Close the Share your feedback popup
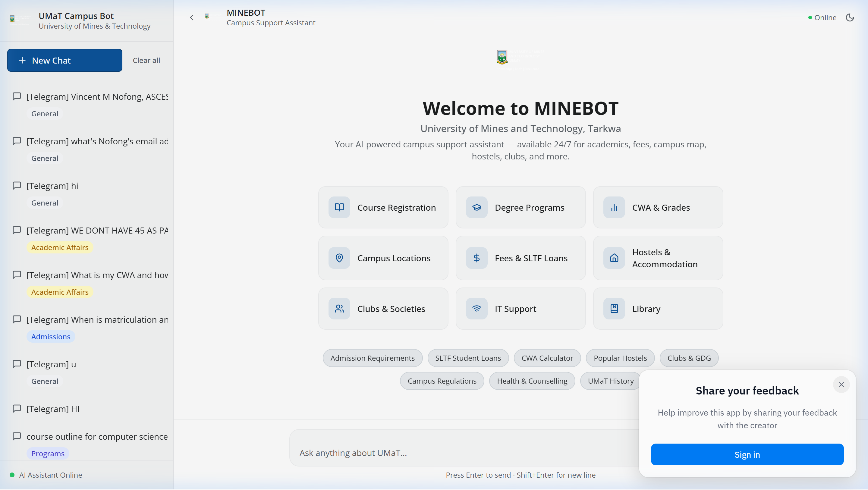 841,385
